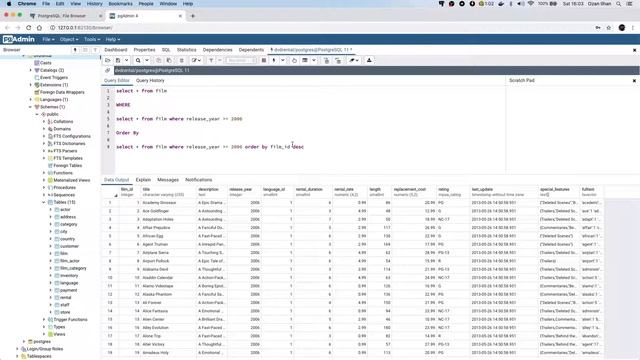Click the Save query file icon

(118, 60)
